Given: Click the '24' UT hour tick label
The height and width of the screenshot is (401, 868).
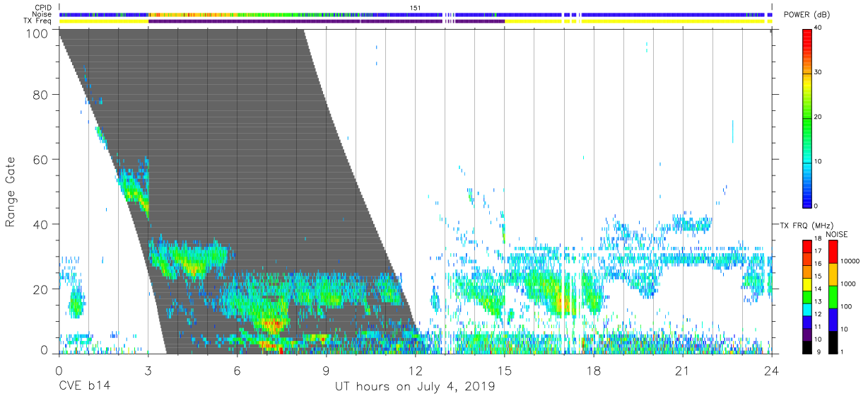Looking at the screenshot, I should tap(772, 371).
